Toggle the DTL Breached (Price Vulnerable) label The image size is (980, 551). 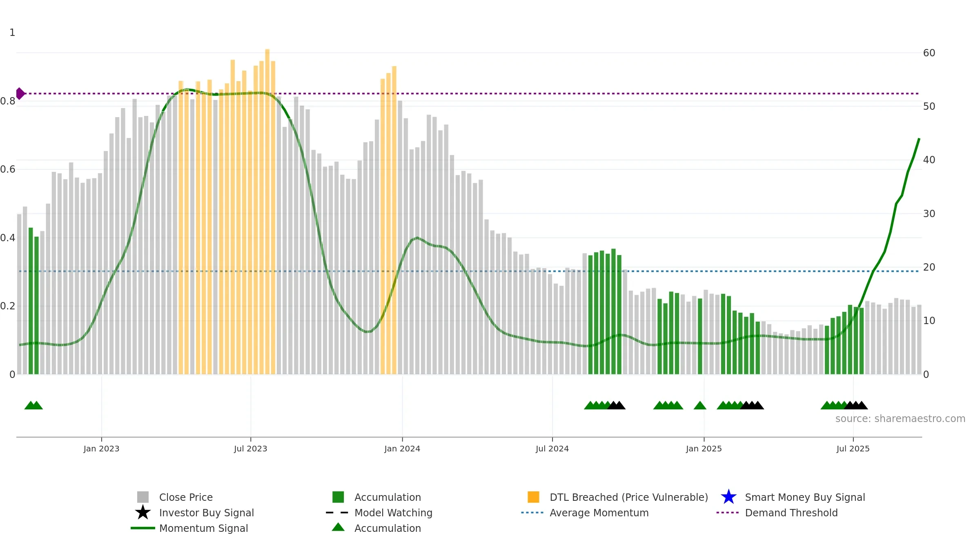pos(629,497)
